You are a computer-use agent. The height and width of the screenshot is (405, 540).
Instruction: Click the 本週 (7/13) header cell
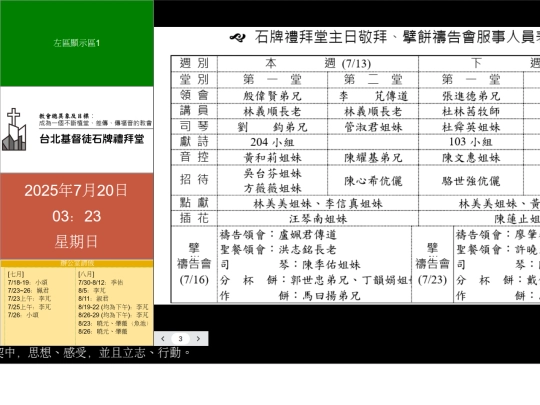tap(318, 63)
